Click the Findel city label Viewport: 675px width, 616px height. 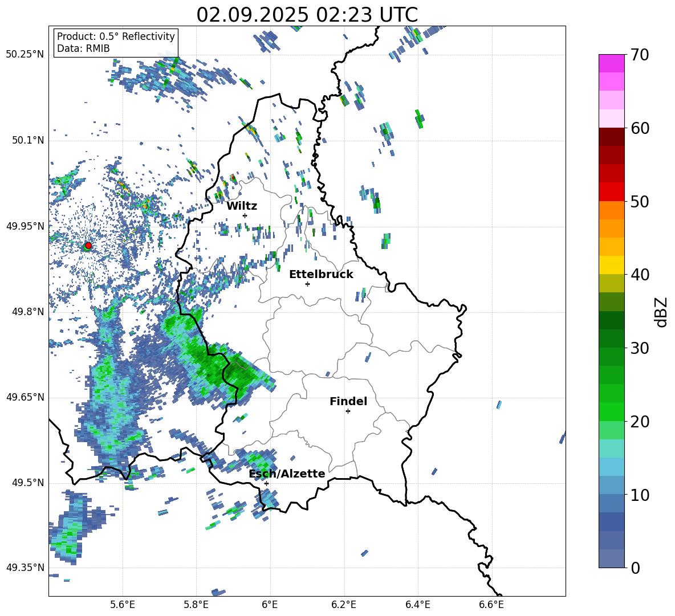tap(348, 402)
